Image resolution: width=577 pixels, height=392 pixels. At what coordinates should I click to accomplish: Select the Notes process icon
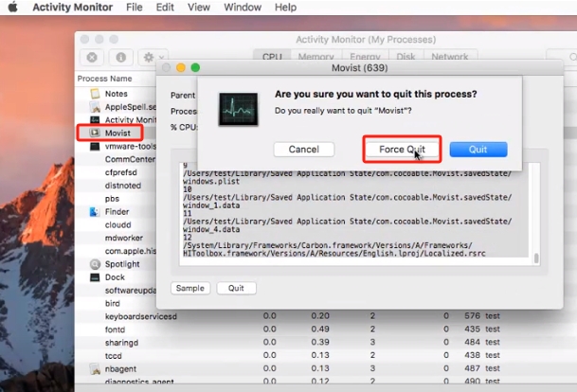(95, 94)
